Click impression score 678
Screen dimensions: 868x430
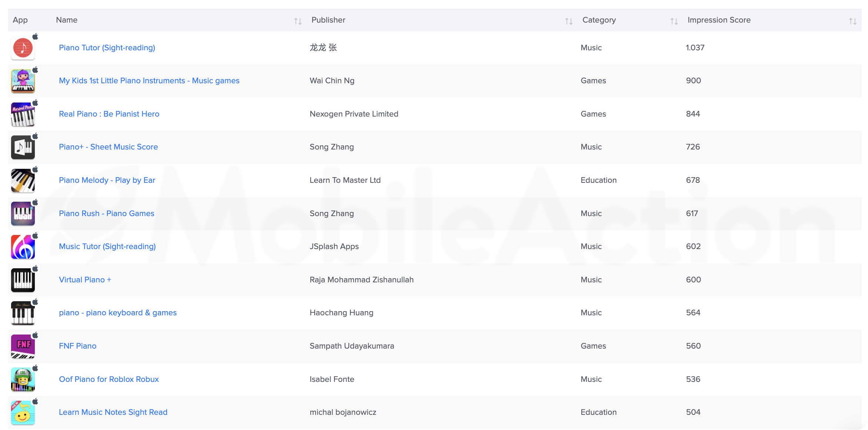pos(693,180)
